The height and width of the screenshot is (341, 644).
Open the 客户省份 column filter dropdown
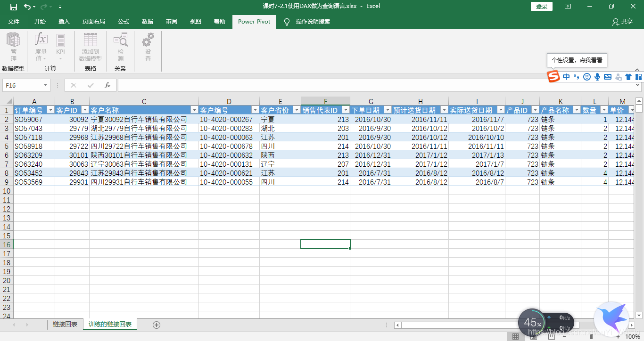point(297,110)
